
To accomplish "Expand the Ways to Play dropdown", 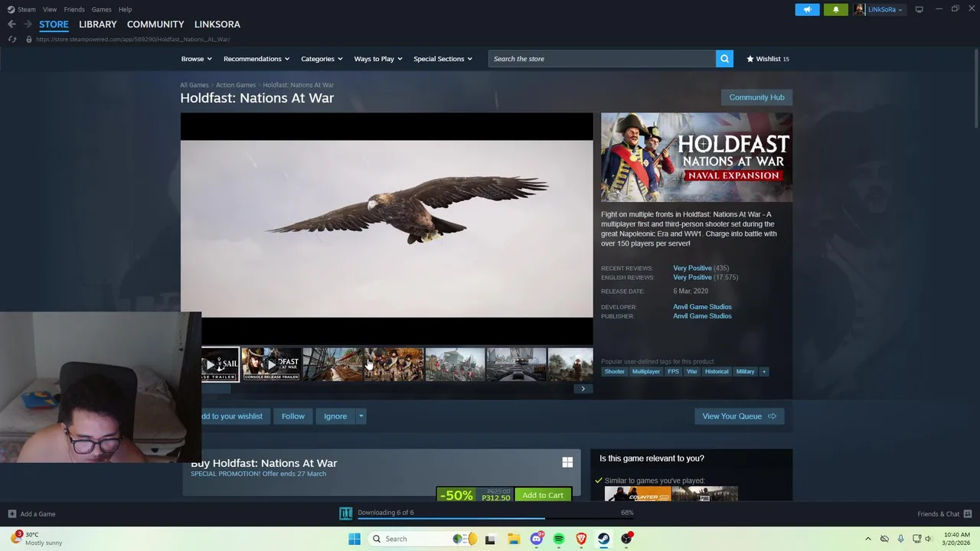I will 378,59.
